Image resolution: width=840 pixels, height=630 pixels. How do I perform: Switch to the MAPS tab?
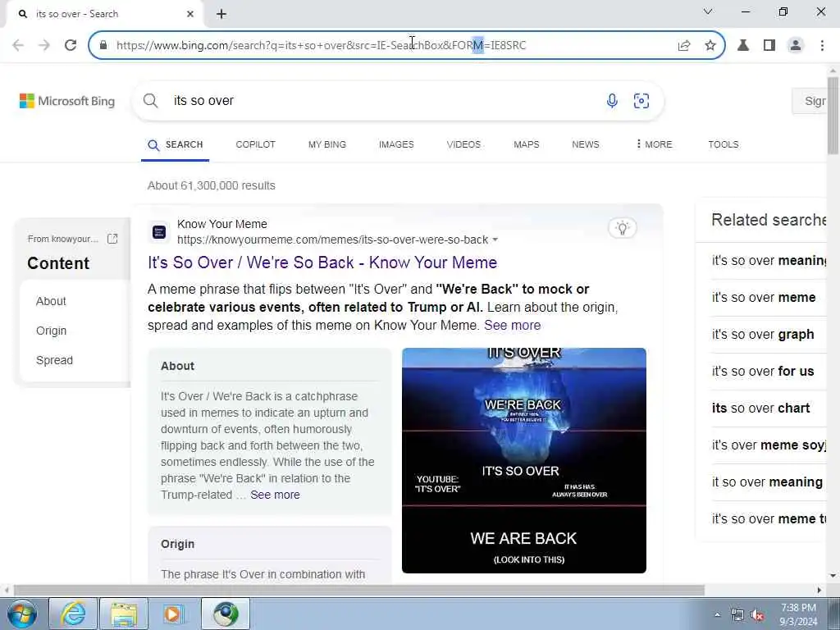[x=527, y=144]
